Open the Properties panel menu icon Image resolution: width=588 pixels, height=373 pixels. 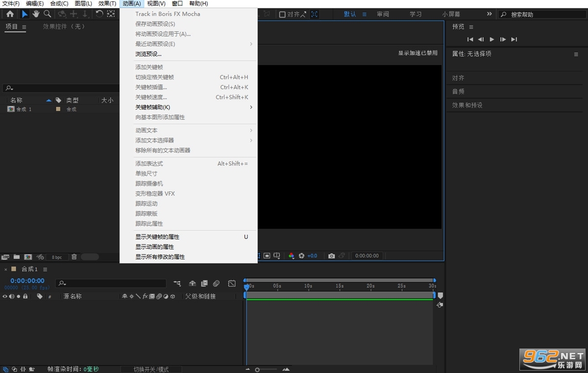(x=576, y=54)
